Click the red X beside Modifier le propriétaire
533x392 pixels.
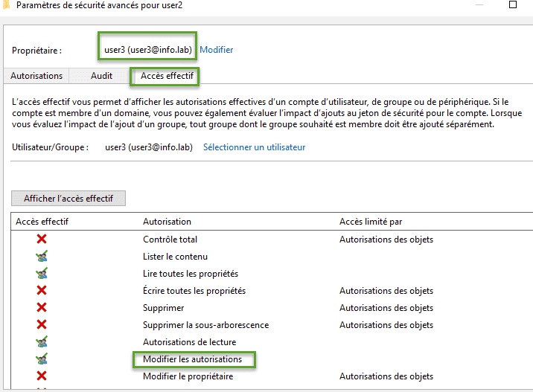(42, 376)
